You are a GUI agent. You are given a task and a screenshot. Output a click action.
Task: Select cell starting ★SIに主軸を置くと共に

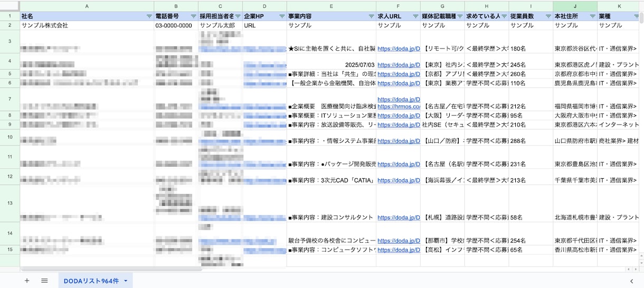(332, 42)
